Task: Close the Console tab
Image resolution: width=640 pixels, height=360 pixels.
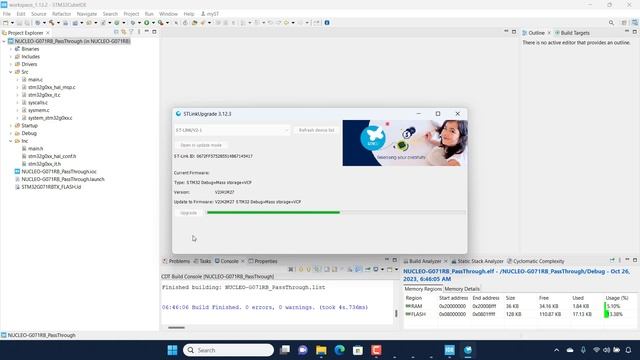Action: pyautogui.click(x=243, y=261)
